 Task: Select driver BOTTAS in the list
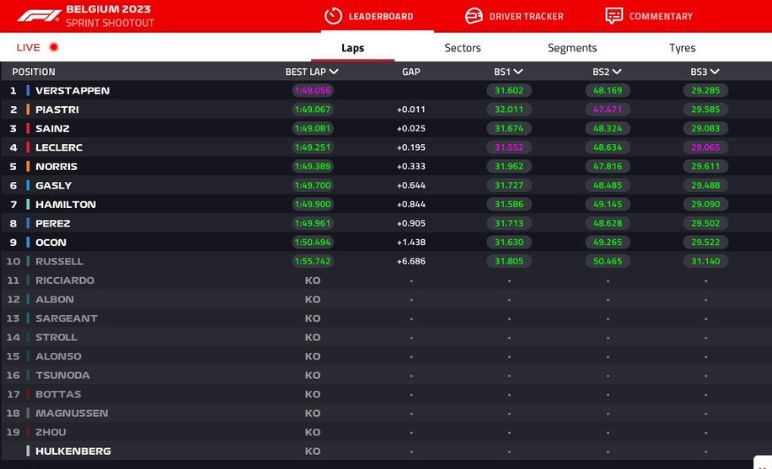pos(58,394)
